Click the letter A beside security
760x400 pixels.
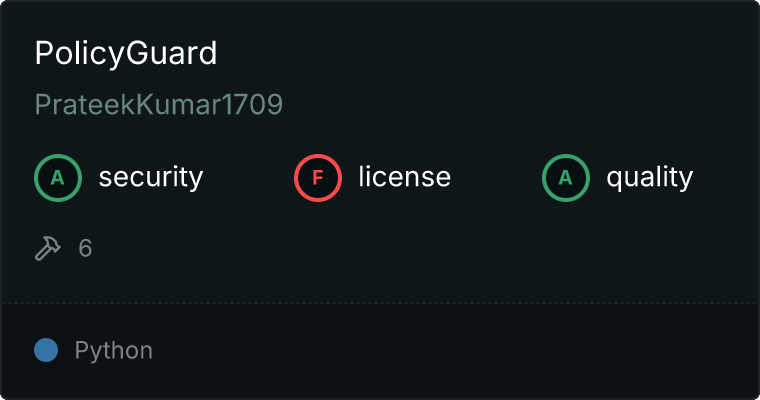[x=58, y=178]
